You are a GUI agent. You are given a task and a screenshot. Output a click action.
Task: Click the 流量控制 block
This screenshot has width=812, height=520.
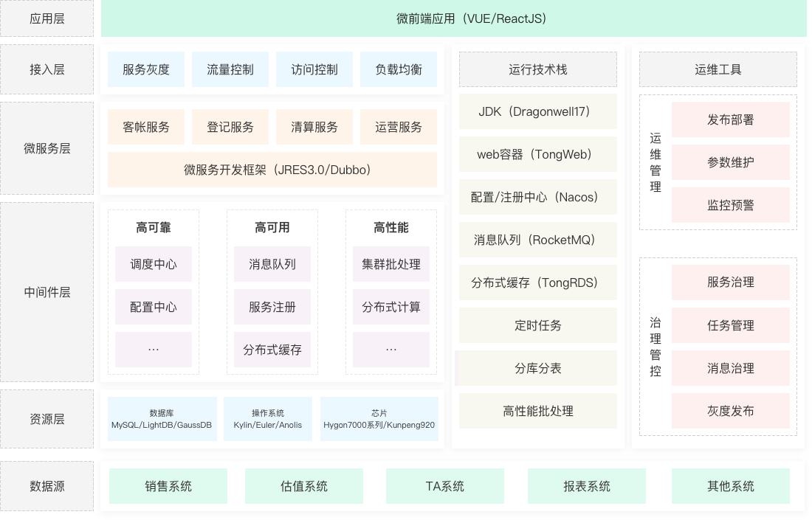[230, 69]
